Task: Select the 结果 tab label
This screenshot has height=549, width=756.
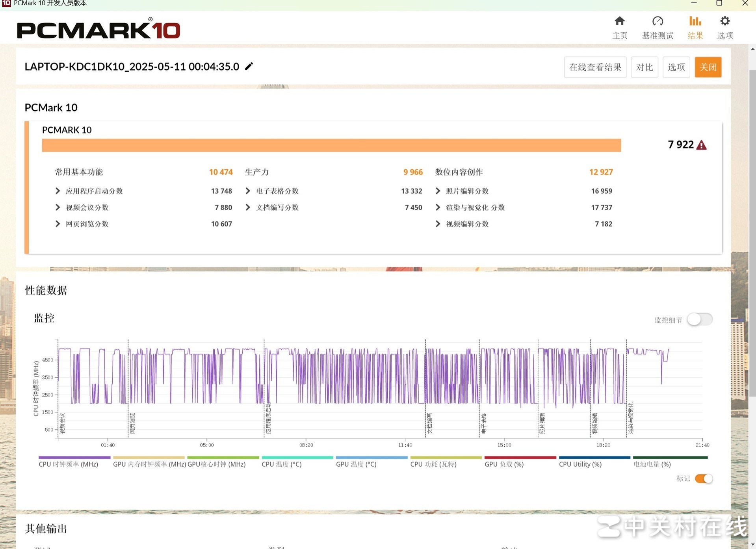Action: tap(695, 35)
